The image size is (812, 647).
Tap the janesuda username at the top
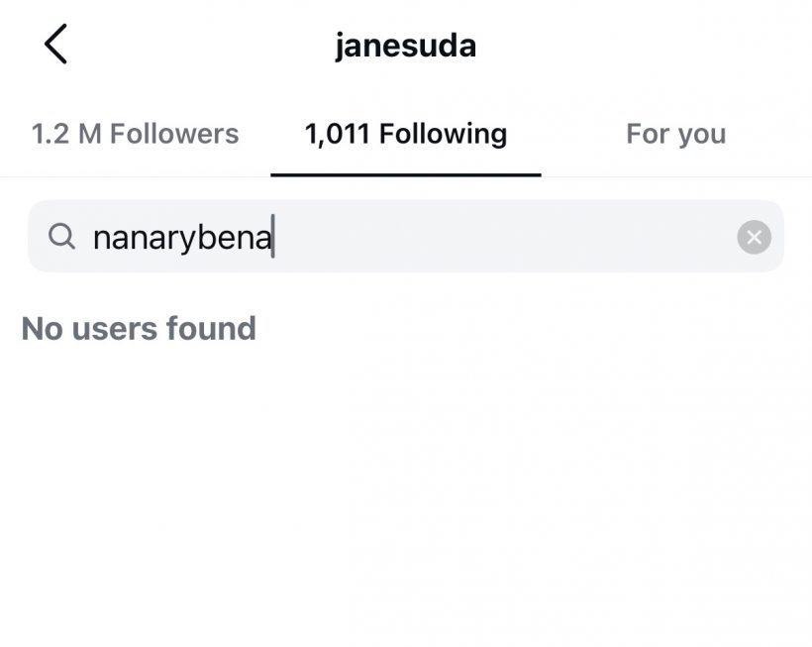[x=406, y=44]
